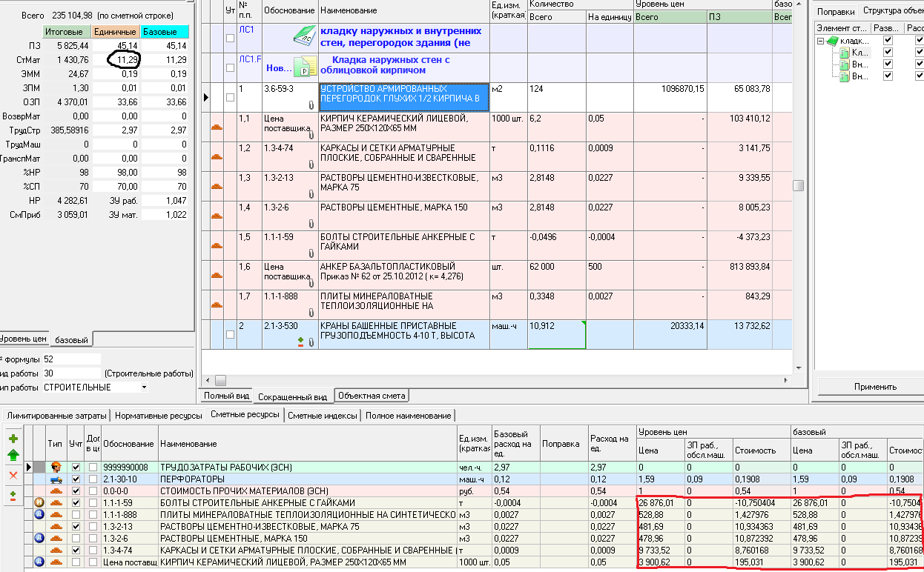Screen dimensions: 924x572
Task: Tick the checkbox of estimate row 1 (3.6-59-3)
Action: (x=230, y=97)
